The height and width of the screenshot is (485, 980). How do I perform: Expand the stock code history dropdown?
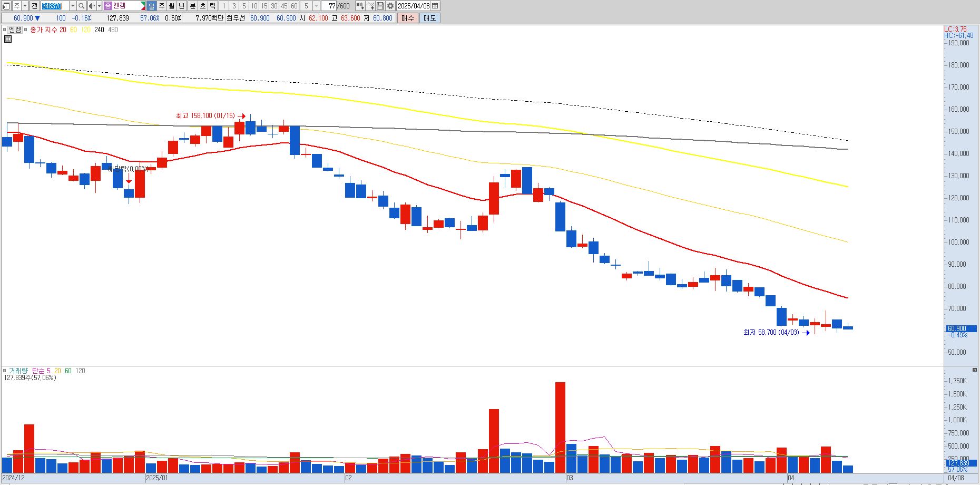(73, 6)
